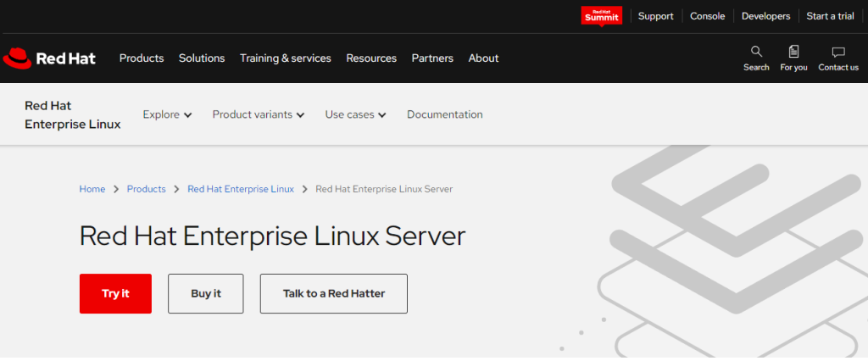Go to Products breadcrumb link
Viewport: 868px width, 361px height.
146,189
